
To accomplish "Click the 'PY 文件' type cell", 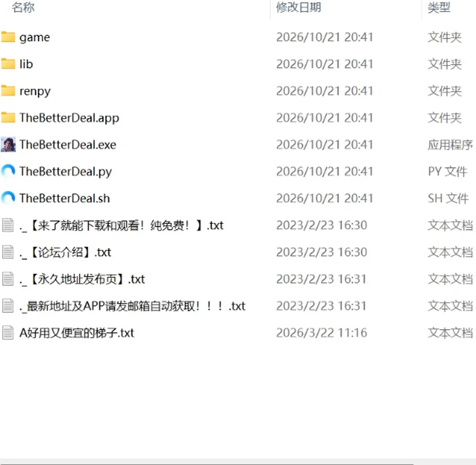I will coord(447,172).
